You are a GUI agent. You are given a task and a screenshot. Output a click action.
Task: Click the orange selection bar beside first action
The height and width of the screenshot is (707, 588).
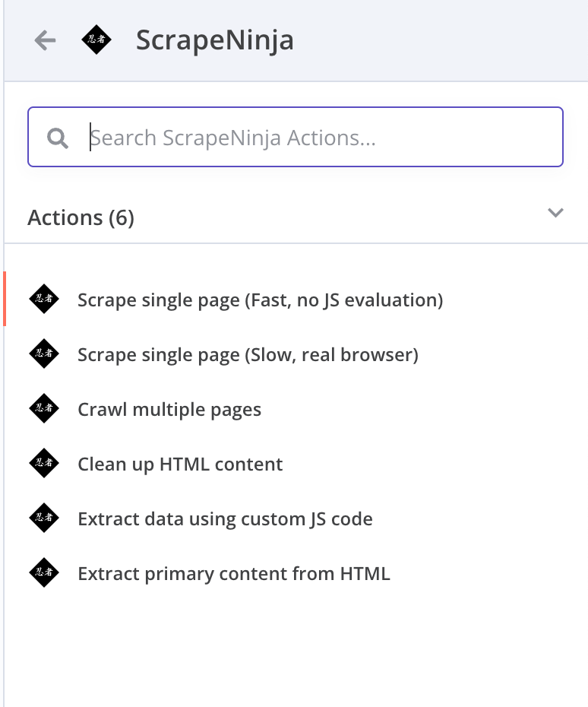[5, 299]
